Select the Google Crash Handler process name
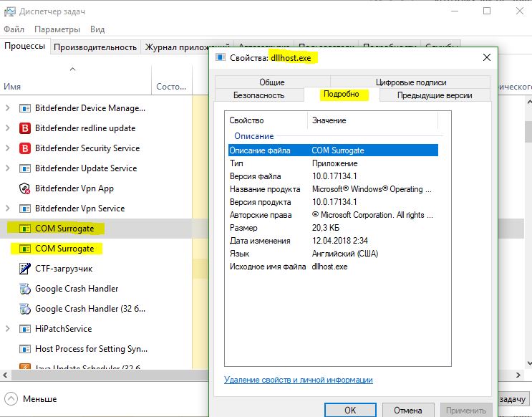The image size is (532, 417). [77, 289]
